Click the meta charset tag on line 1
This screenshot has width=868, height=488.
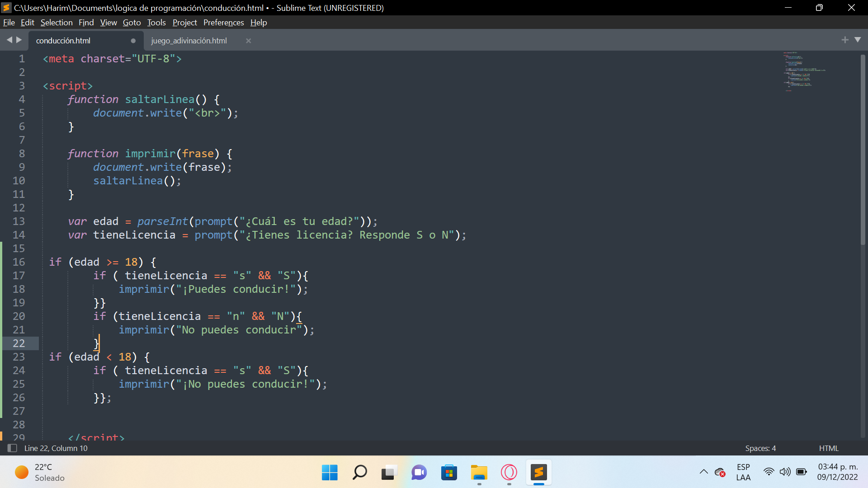pos(112,59)
